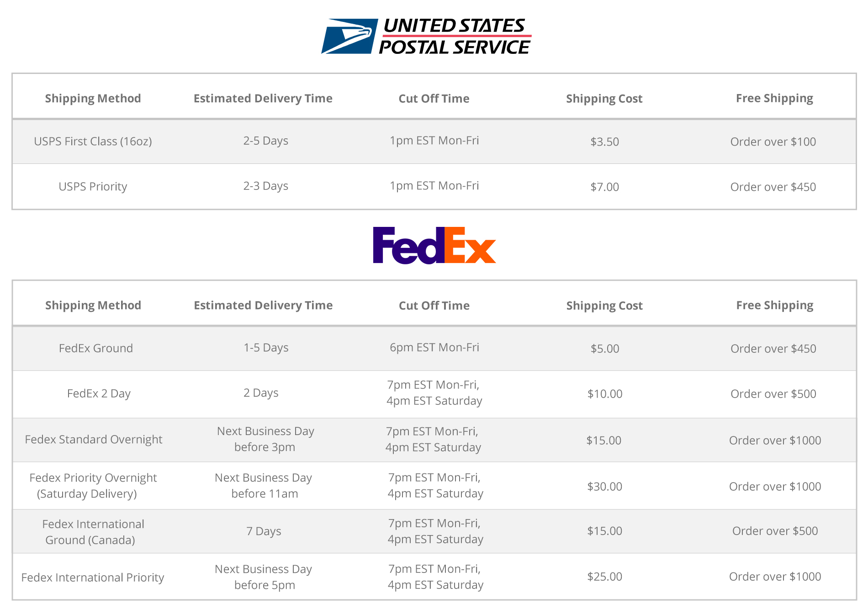
Task: Click the $3.50 shipping cost cell
Action: click(x=605, y=142)
